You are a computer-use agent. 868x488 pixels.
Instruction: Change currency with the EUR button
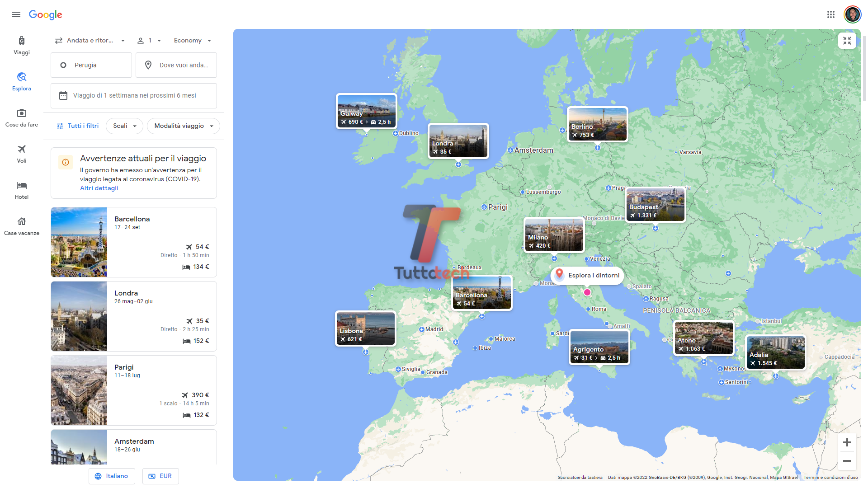[160, 476]
